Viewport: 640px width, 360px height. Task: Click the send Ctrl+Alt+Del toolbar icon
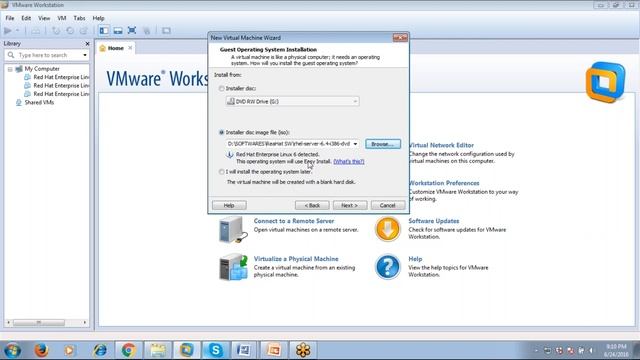coord(36,31)
